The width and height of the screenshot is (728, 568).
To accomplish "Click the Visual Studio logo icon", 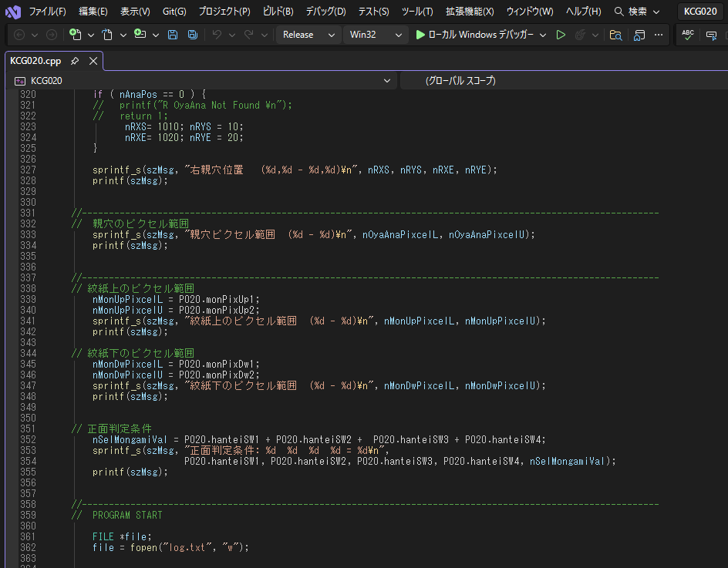I will pos(12,12).
